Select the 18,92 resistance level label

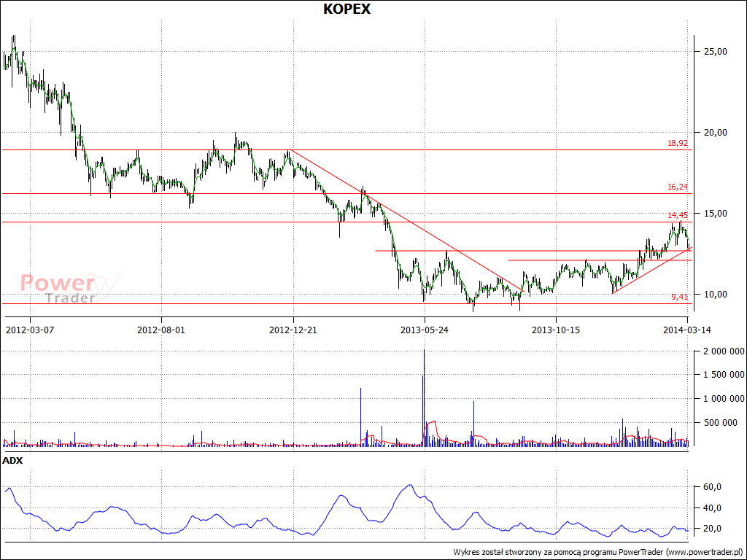point(678,143)
